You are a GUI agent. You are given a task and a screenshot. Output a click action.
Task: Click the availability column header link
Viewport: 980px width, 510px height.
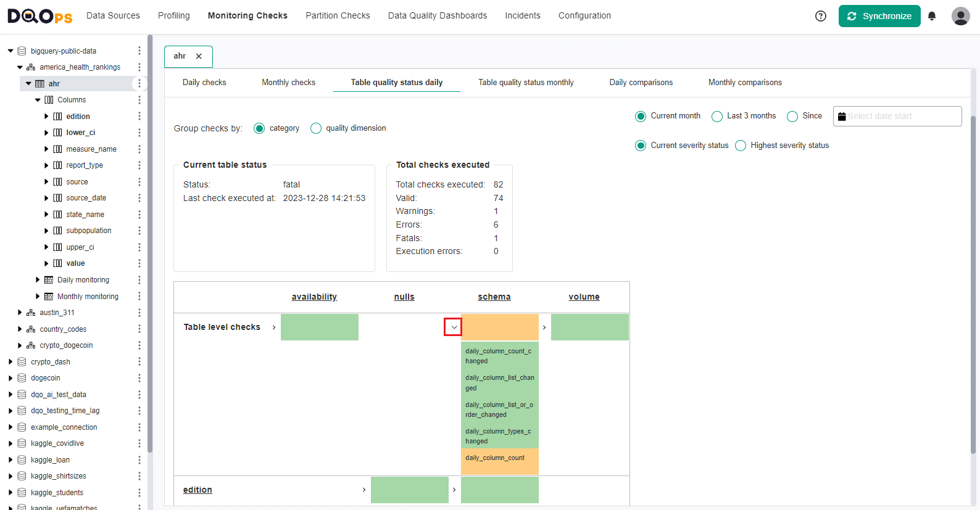click(314, 297)
